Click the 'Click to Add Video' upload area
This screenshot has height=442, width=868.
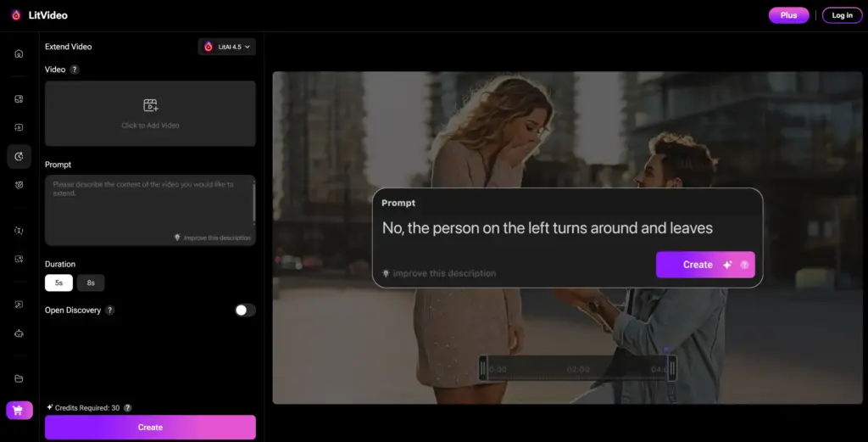150,114
